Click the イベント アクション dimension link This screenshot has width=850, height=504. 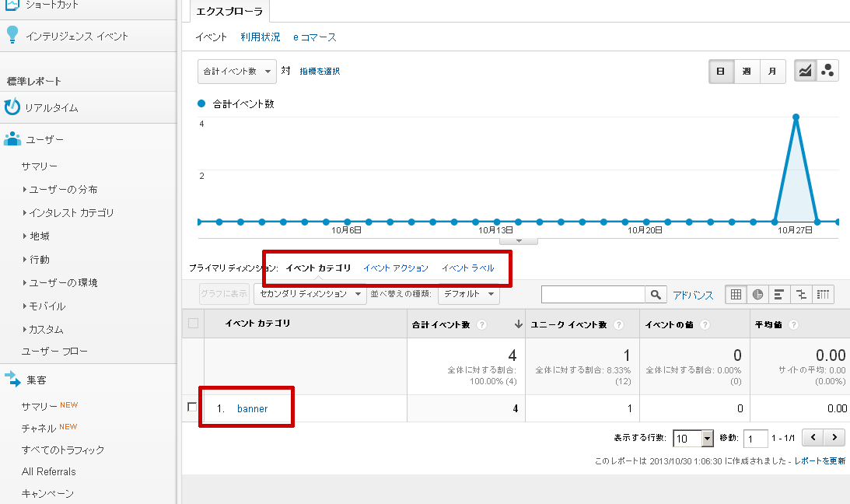pyautogui.click(x=395, y=268)
